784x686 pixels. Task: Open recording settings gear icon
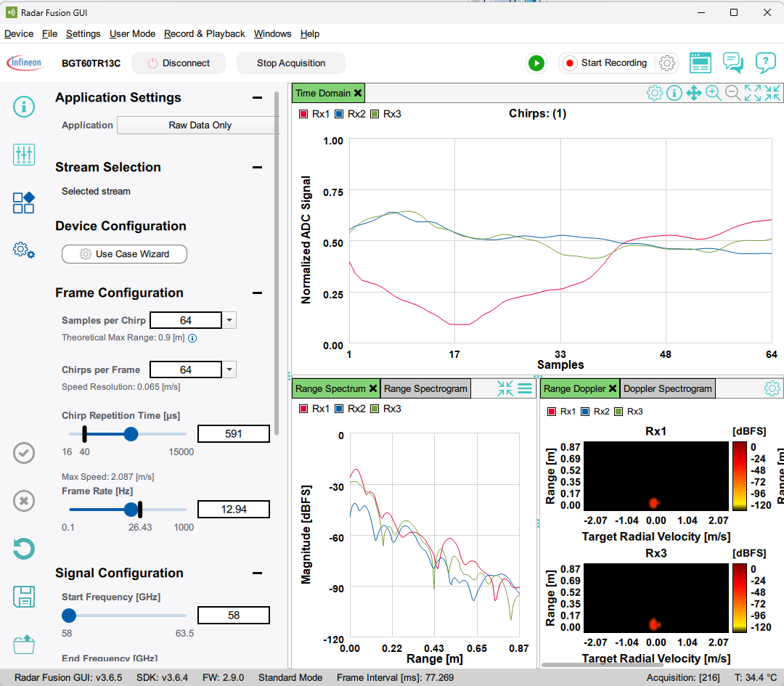(667, 63)
